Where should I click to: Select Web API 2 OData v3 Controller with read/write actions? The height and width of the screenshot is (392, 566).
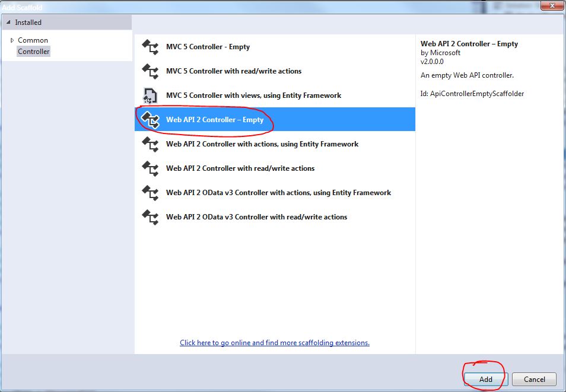[275, 217]
